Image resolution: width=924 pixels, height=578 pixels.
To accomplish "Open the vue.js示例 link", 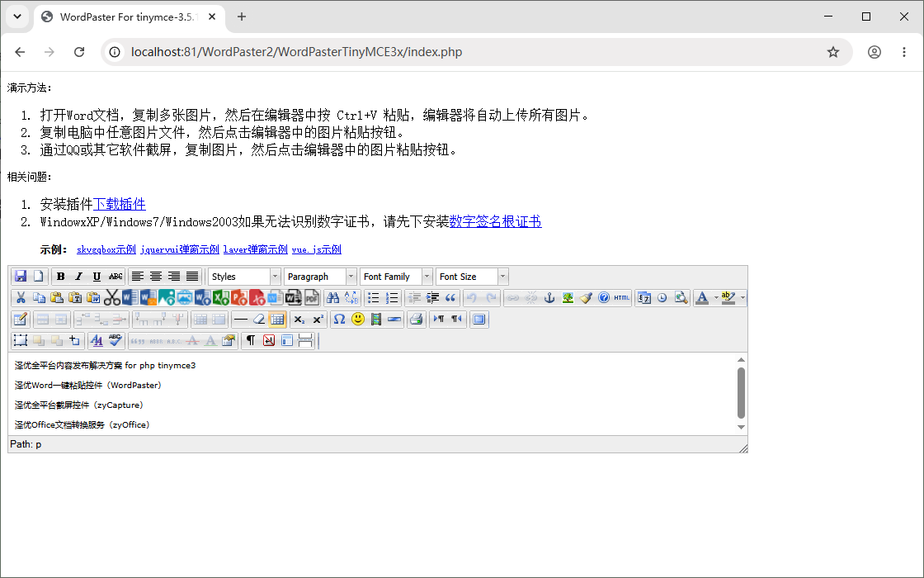I will coord(317,249).
